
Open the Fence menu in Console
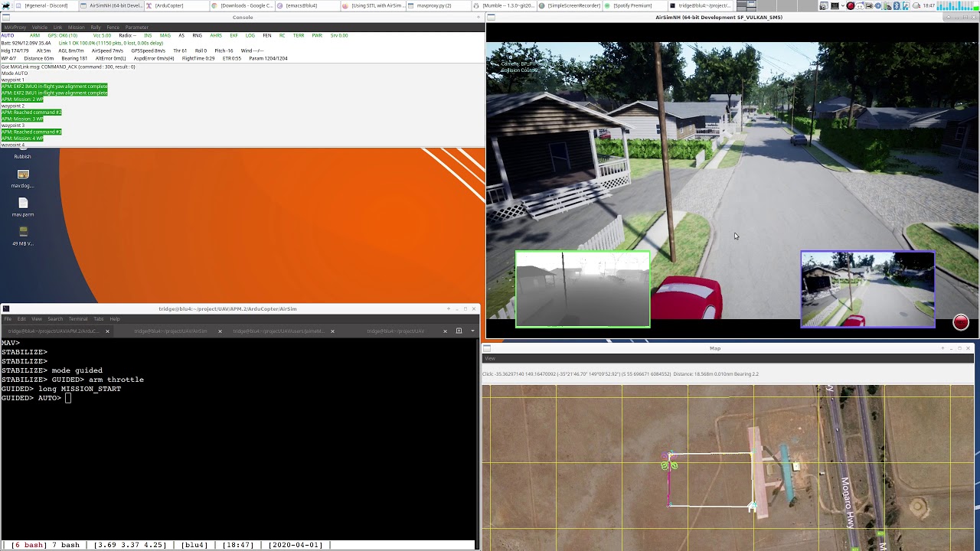[113, 28]
